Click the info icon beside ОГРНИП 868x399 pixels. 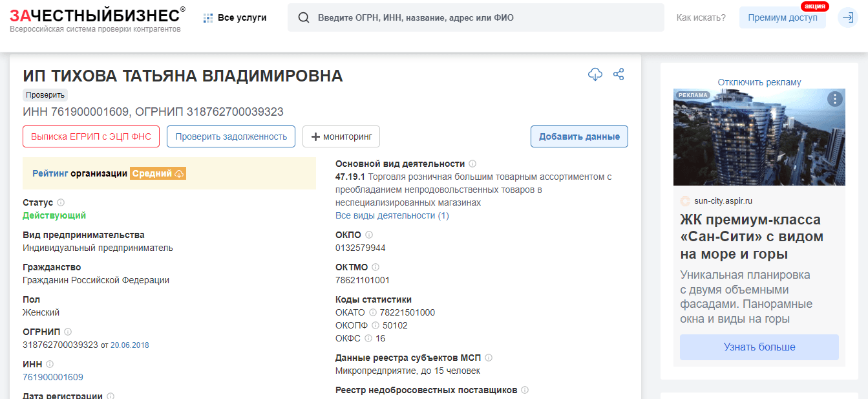[67, 331]
